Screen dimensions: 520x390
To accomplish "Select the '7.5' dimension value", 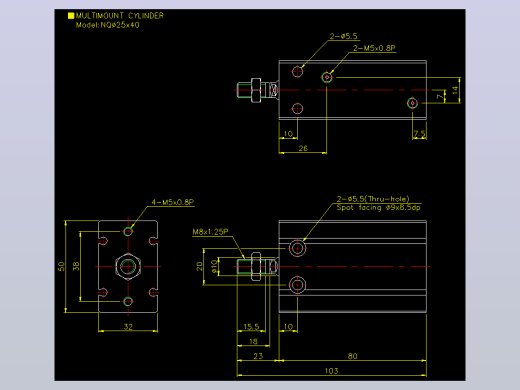I will pos(419,134).
